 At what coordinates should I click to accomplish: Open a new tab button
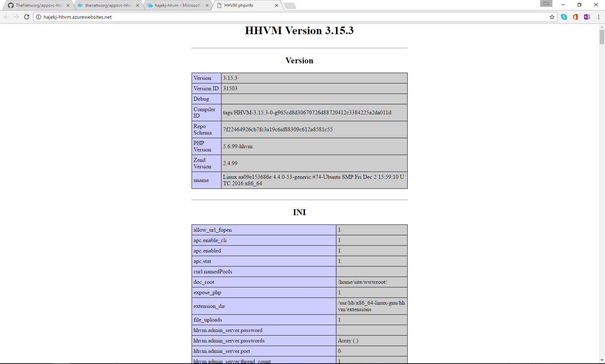(x=290, y=5)
